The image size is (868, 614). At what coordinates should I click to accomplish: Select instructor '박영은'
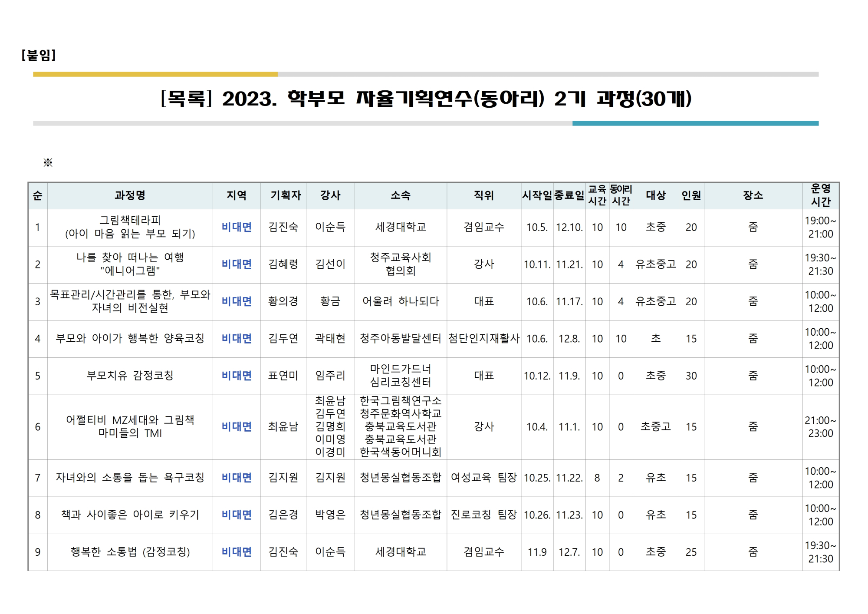(x=330, y=515)
